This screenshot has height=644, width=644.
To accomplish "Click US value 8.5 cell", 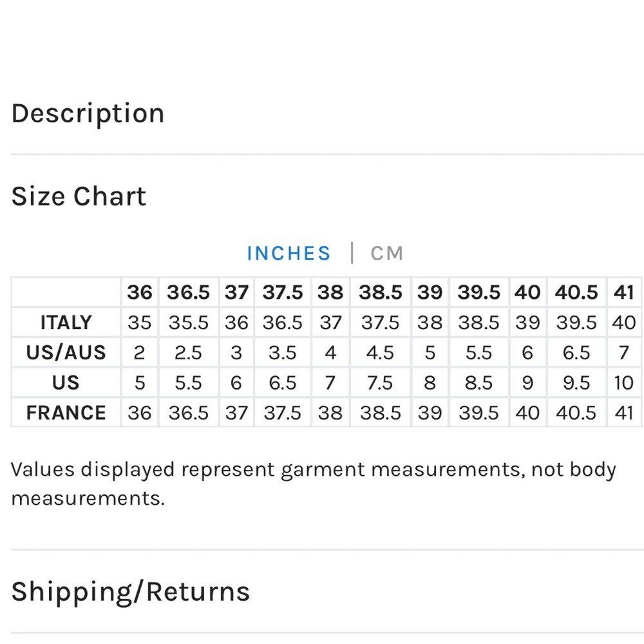I will pos(479,383).
